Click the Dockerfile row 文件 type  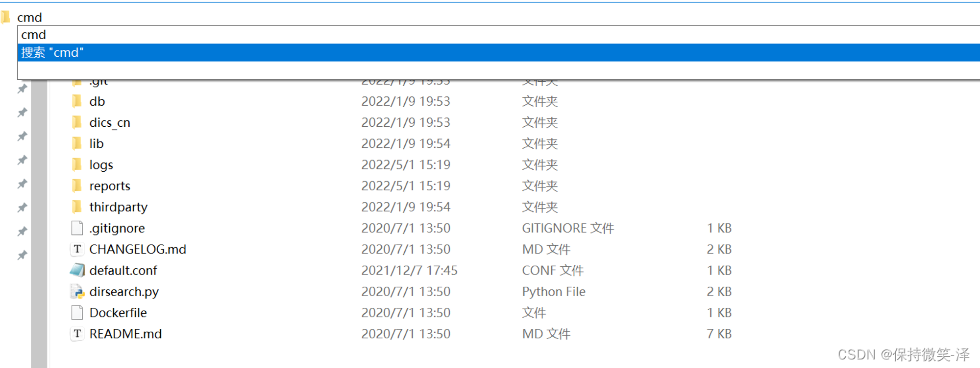(534, 312)
